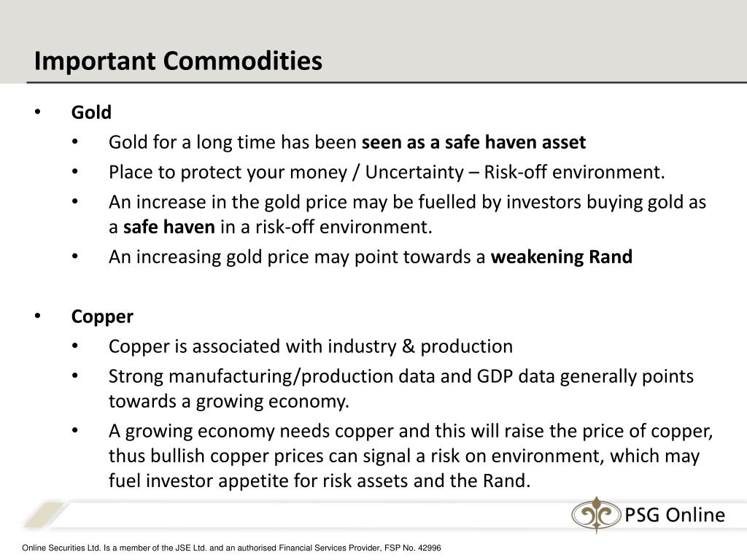This screenshot has width=747, height=560.
Task: Click the bold 'weakening Rand' phrase
Action: point(561,257)
